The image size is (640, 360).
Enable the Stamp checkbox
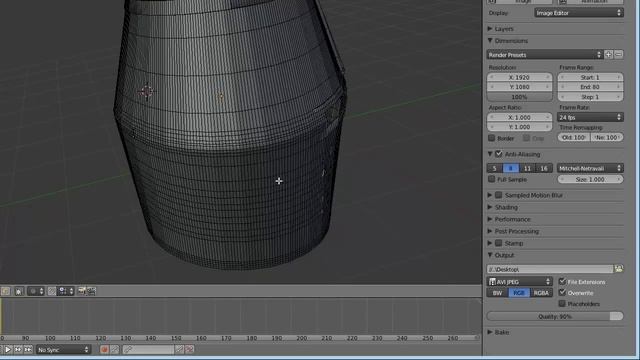(499, 243)
